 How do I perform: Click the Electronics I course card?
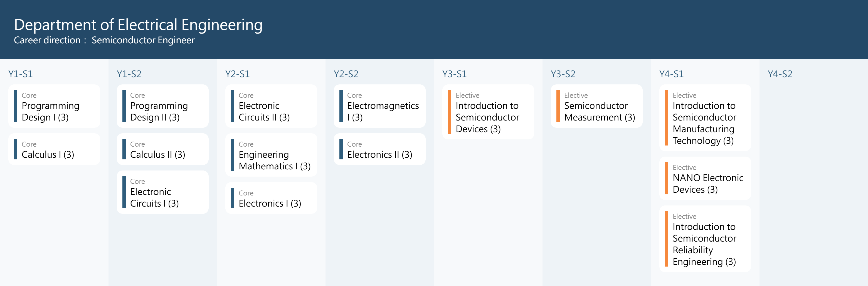tap(271, 198)
